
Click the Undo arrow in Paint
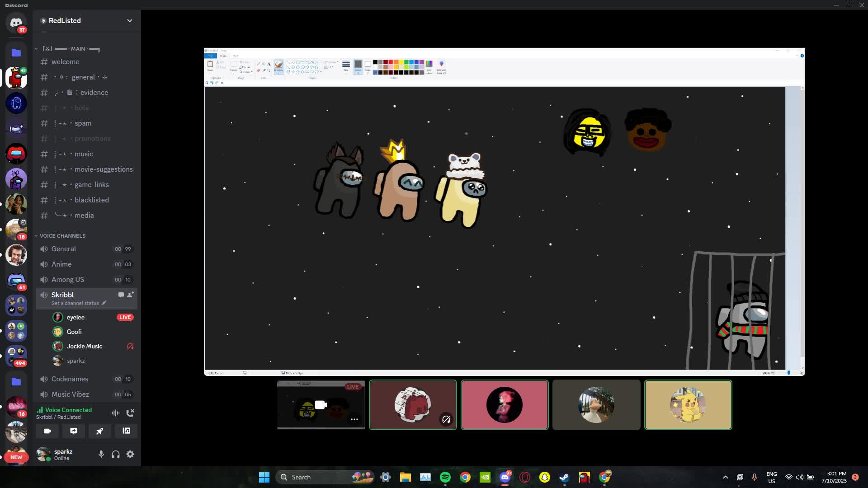pyautogui.click(x=212, y=83)
